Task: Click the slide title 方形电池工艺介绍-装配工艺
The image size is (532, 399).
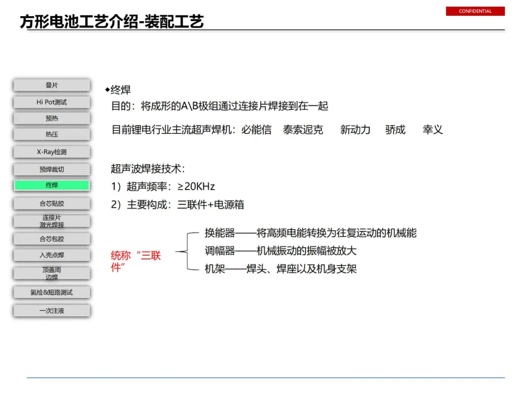Action: pos(112,22)
